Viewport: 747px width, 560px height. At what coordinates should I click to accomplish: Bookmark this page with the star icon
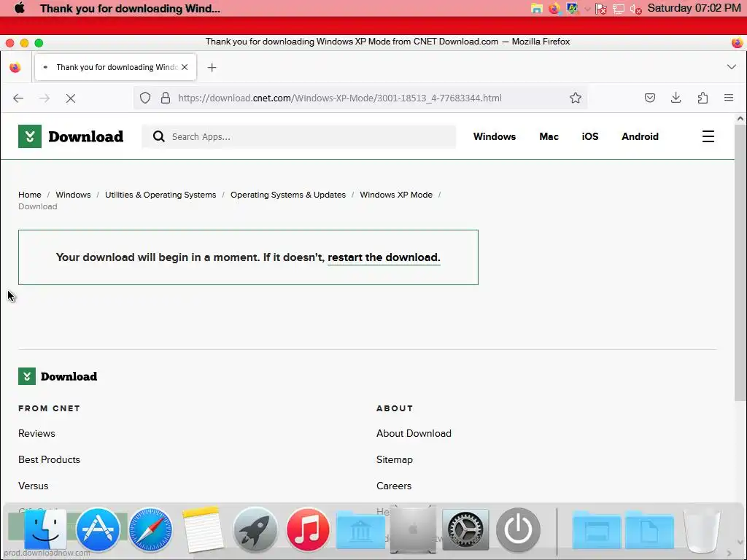pos(576,98)
